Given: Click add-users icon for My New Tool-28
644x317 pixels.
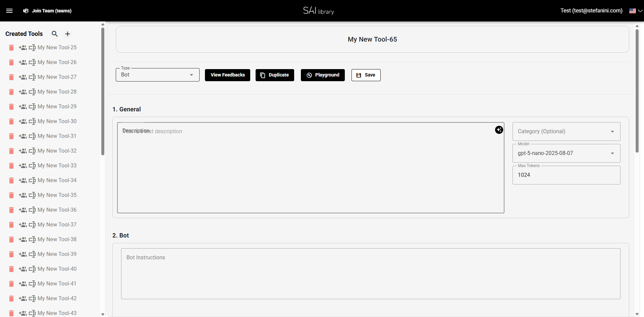Looking at the screenshot, I should pyautogui.click(x=23, y=92).
